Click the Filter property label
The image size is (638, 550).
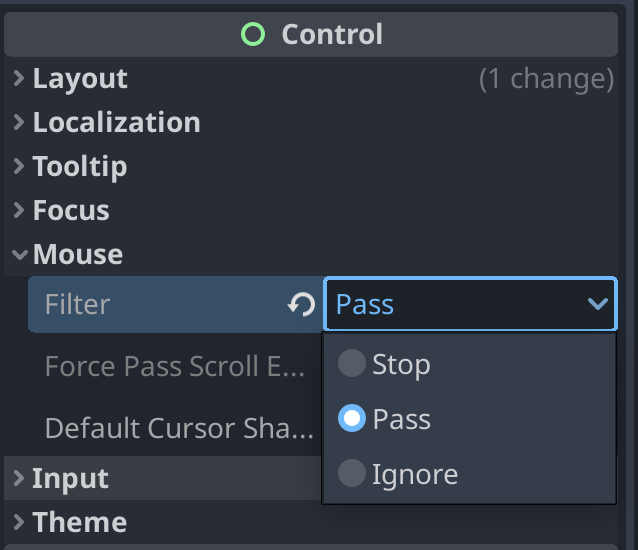point(77,304)
